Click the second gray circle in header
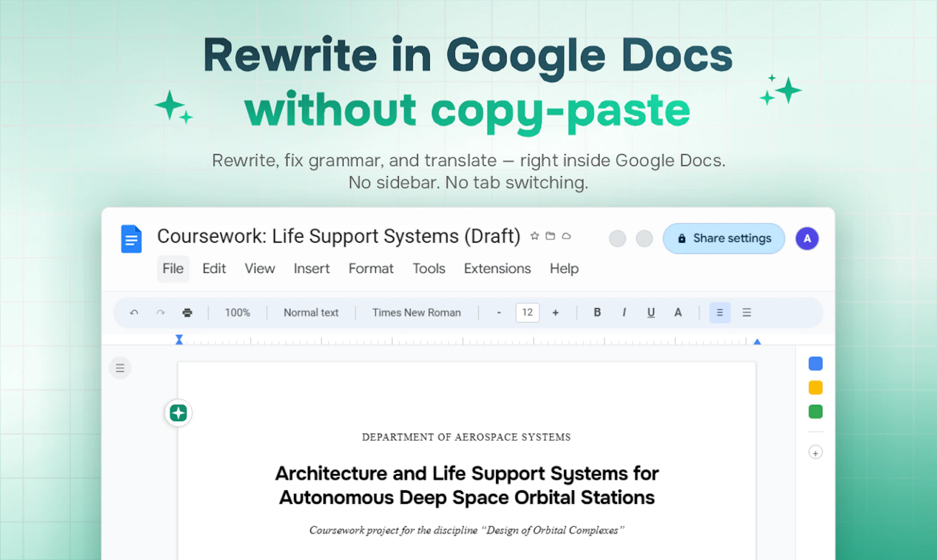The width and height of the screenshot is (937, 560). 644,239
